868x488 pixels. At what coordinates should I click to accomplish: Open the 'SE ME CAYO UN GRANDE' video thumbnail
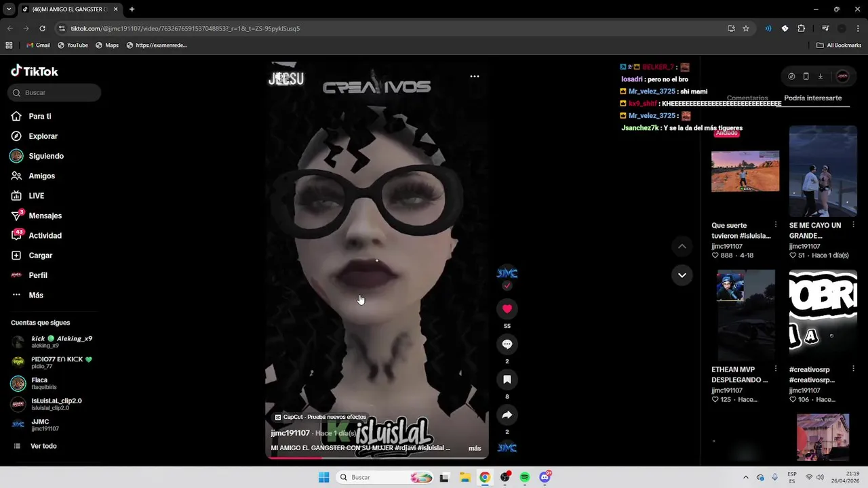pyautogui.click(x=823, y=171)
